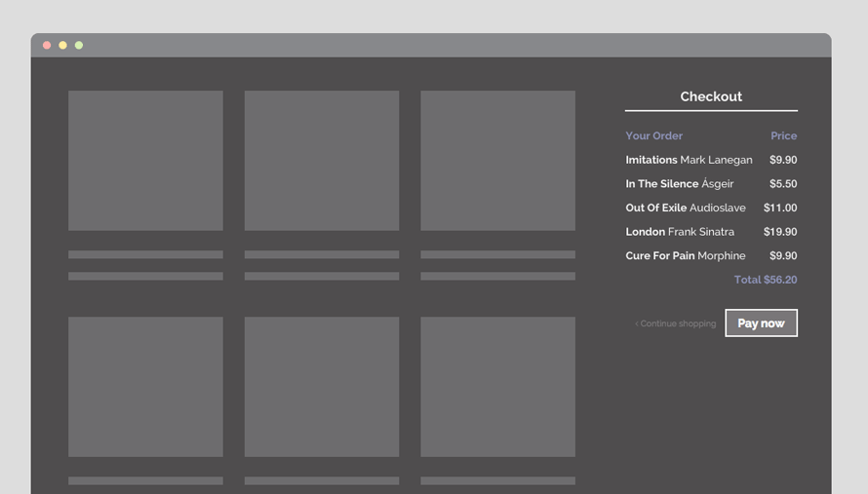Click the $5.50 price for In The Silence

(x=782, y=184)
